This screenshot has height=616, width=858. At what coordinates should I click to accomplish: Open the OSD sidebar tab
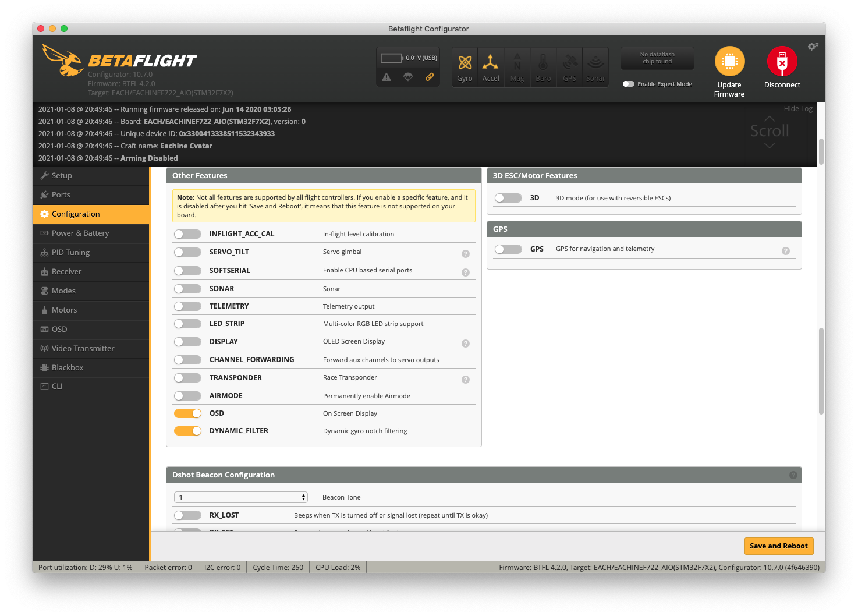(91, 329)
